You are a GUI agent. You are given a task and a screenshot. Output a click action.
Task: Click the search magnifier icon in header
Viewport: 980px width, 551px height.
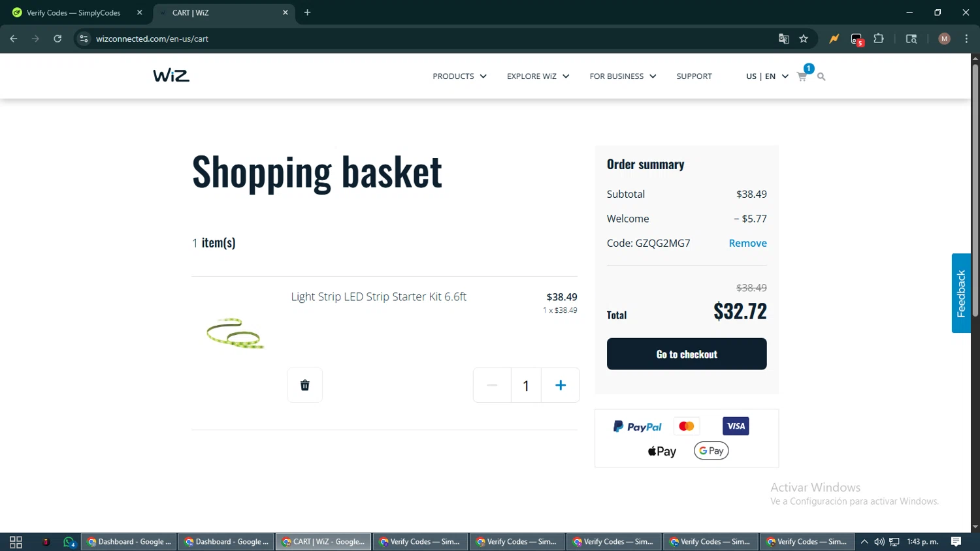pyautogui.click(x=821, y=77)
